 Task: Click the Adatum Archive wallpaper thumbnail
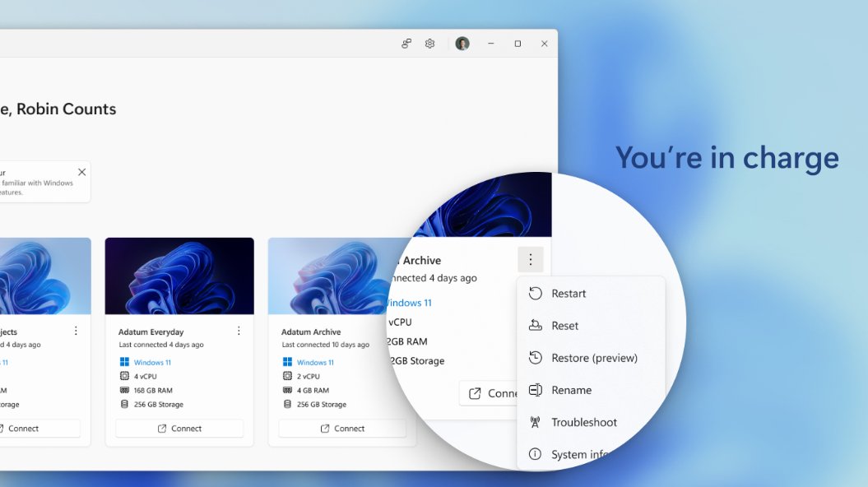click(x=332, y=276)
